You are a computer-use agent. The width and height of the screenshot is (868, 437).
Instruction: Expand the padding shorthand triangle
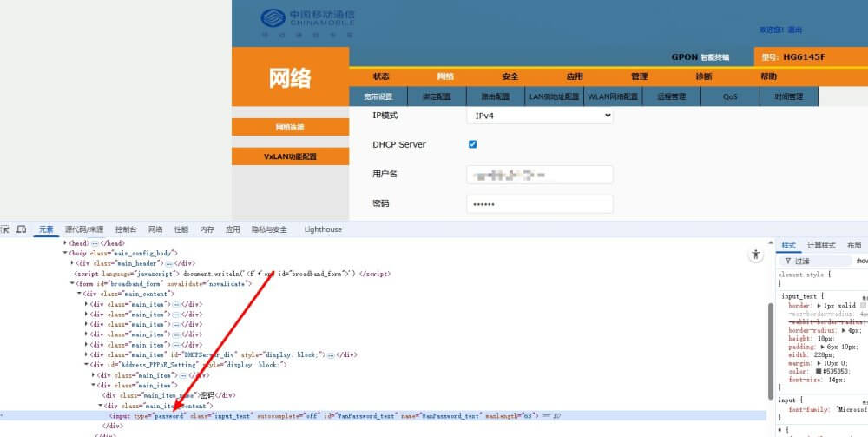(823, 347)
